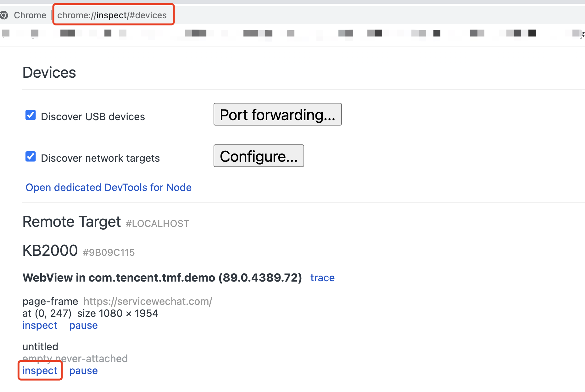585x392 pixels.
Task: Inspect the page-frame target
Action: pyautogui.click(x=40, y=325)
